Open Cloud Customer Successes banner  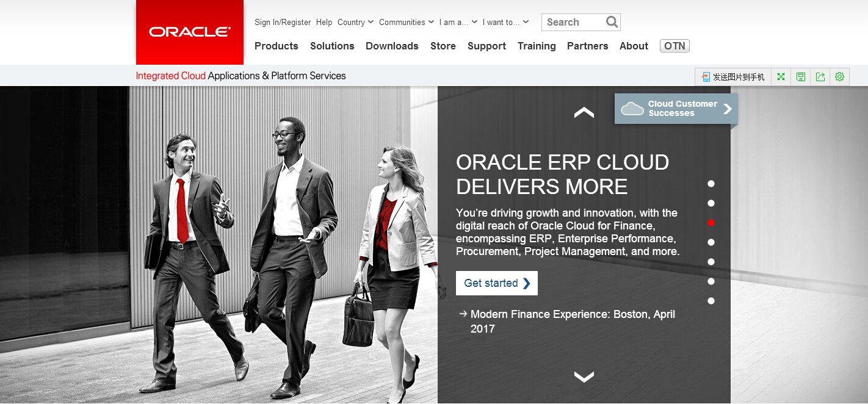pos(676,109)
